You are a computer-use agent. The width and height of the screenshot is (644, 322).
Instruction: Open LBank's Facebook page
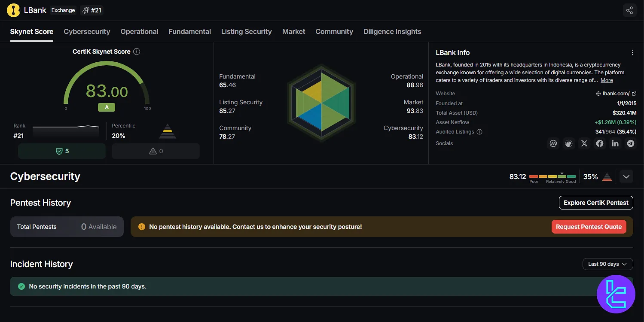point(600,143)
